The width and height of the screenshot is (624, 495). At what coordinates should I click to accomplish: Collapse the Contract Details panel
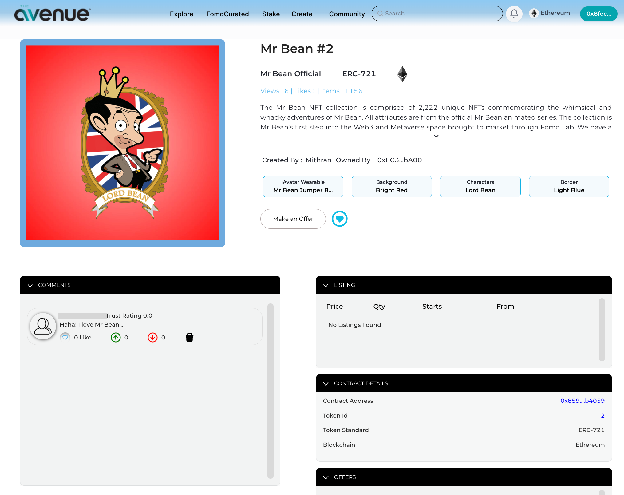pyautogui.click(x=327, y=383)
